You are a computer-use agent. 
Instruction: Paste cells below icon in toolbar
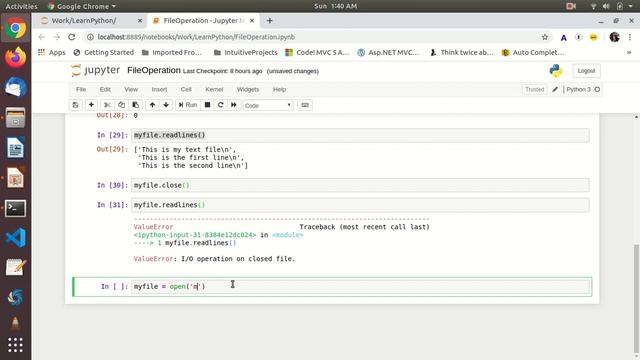(136, 105)
